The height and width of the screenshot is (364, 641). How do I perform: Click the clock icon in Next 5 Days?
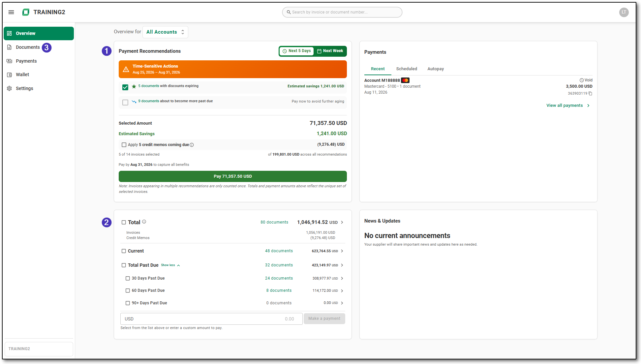285,51
